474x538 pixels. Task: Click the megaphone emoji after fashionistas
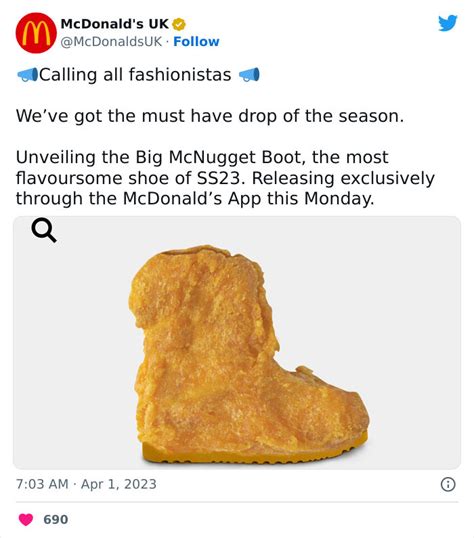point(249,75)
